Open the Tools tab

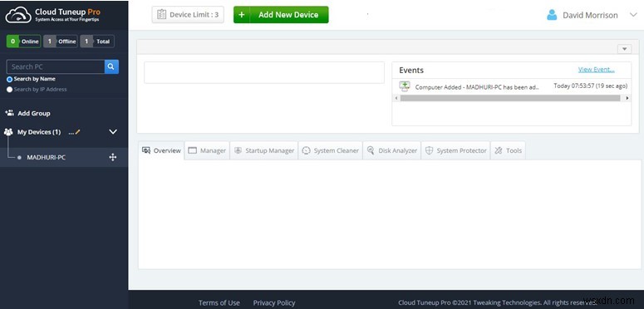coord(508,150)
